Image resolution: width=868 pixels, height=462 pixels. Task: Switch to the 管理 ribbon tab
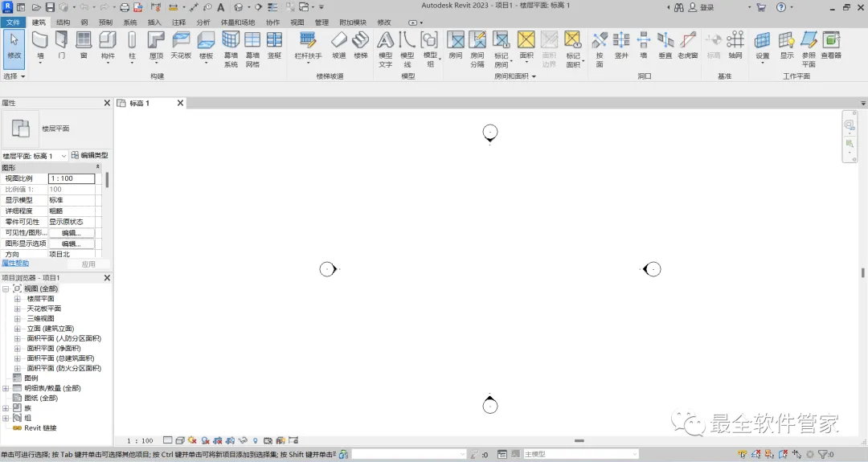[x=321, y=22]
